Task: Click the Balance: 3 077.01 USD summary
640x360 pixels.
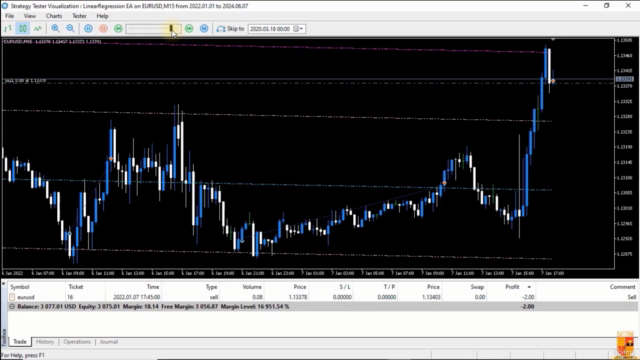Action: [x=47, y=307]
